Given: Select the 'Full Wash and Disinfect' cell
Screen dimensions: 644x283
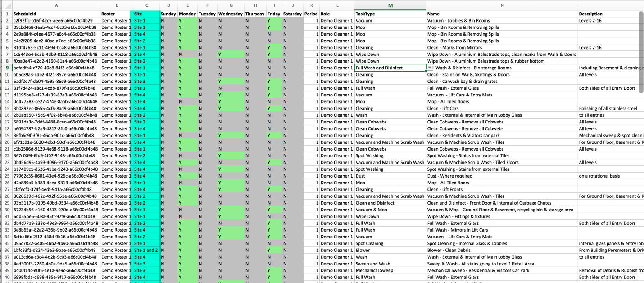Looking at the screenshot, I should [390, 68].
